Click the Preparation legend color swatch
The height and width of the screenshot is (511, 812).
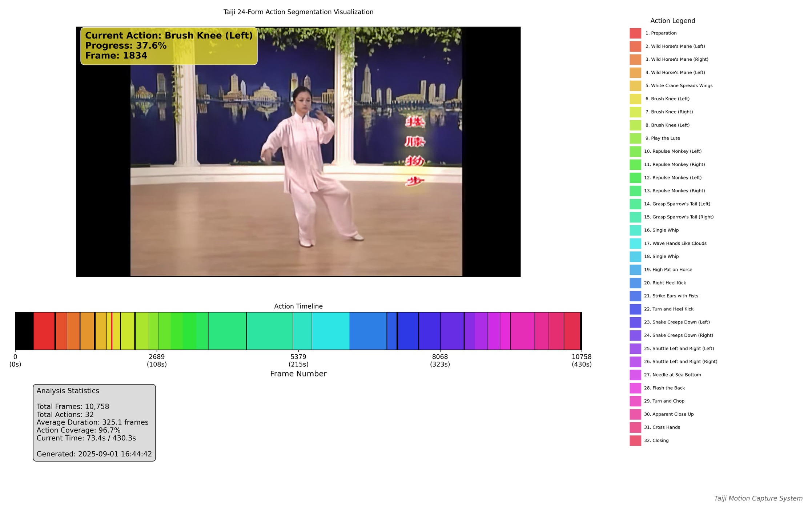tap(635, 33)
